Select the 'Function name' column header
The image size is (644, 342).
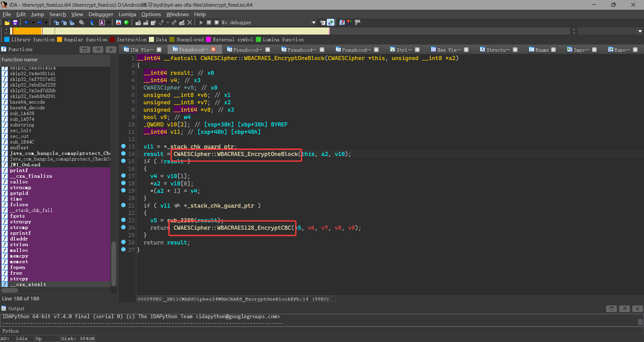pos(55,60)
